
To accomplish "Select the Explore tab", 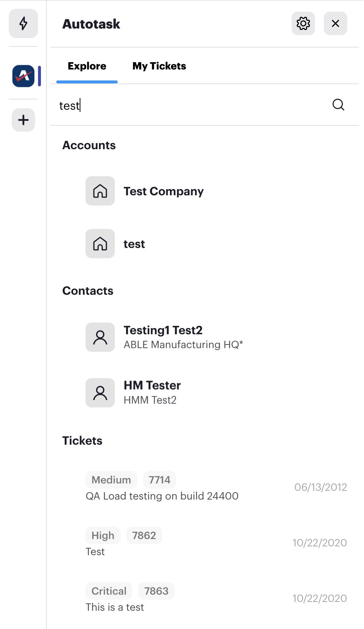I will pos(87,66).
